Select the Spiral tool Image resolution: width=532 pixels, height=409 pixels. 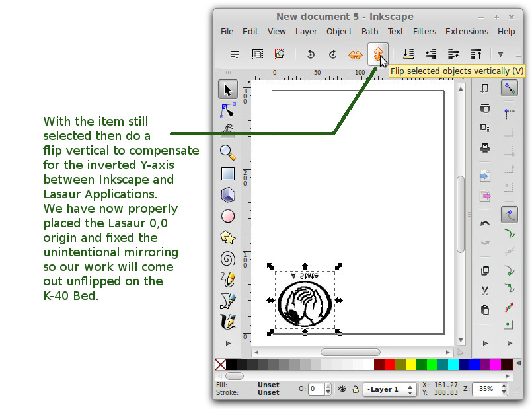coord(227,259)
